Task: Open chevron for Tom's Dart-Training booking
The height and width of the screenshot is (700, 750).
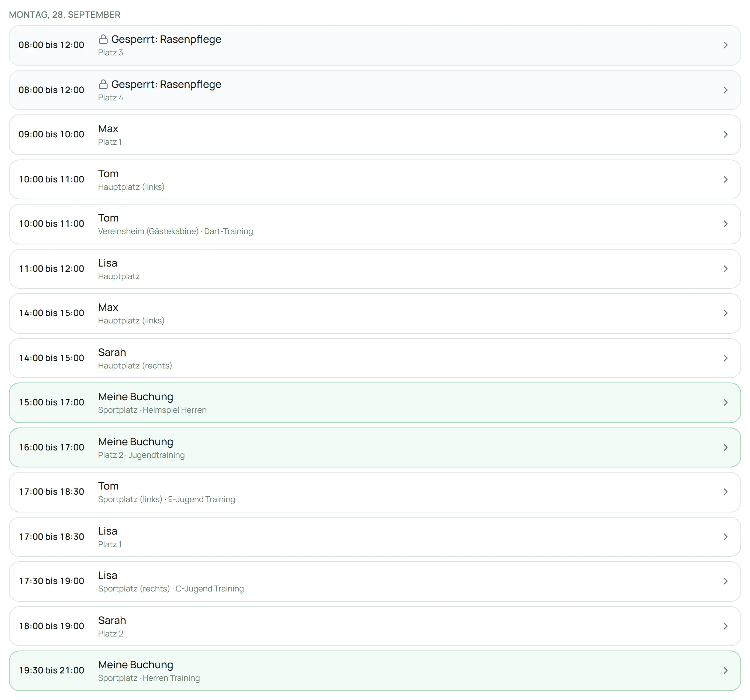Action: pyautogui.click(x=725, y=224)
